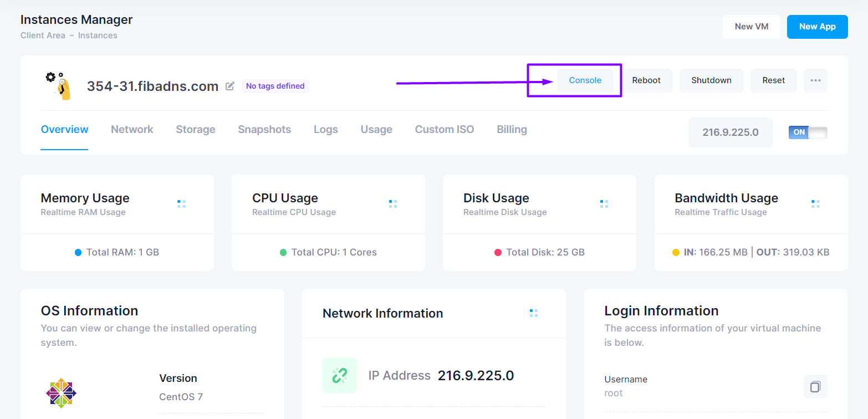Click the instance avatar icon beside the hostname
This screenshot has height=419, width=868.
coord(59,85)
